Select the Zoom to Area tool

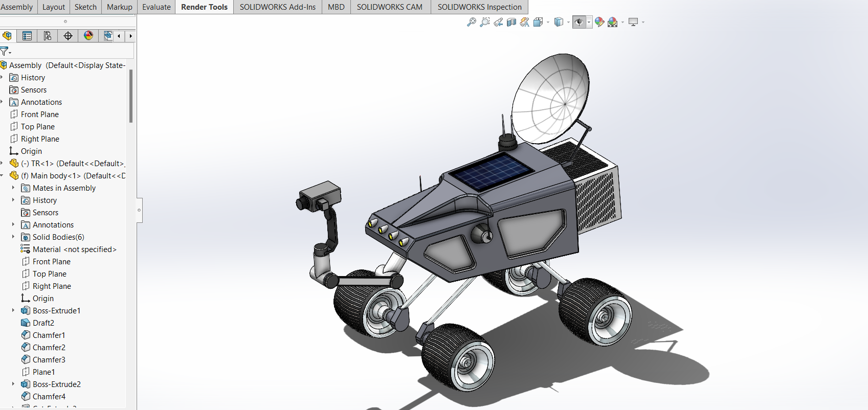click(x=484, y=22)
